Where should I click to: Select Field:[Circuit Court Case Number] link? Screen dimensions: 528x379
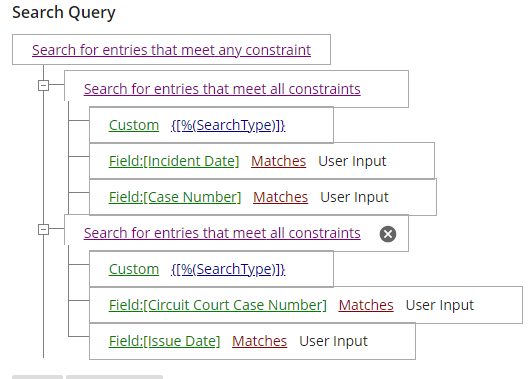tap(218, 305)
